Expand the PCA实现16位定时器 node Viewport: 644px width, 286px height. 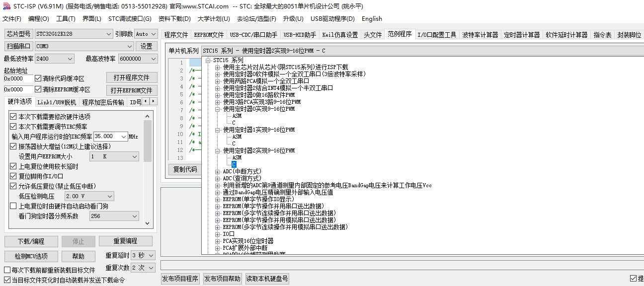(x=217, y=241)
